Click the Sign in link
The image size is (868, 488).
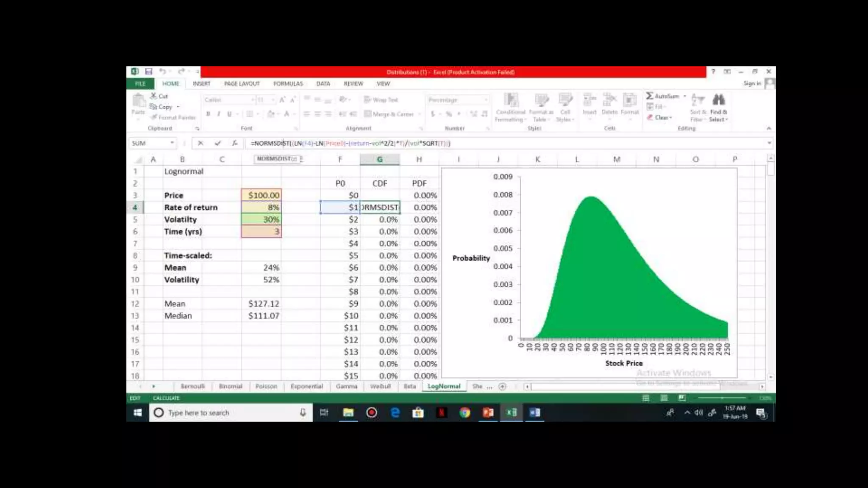point(752,83)
